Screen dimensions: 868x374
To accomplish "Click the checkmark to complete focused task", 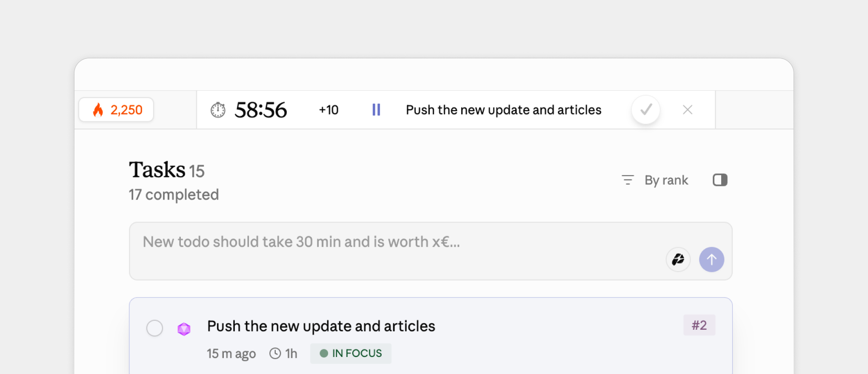I will point(645,110).
